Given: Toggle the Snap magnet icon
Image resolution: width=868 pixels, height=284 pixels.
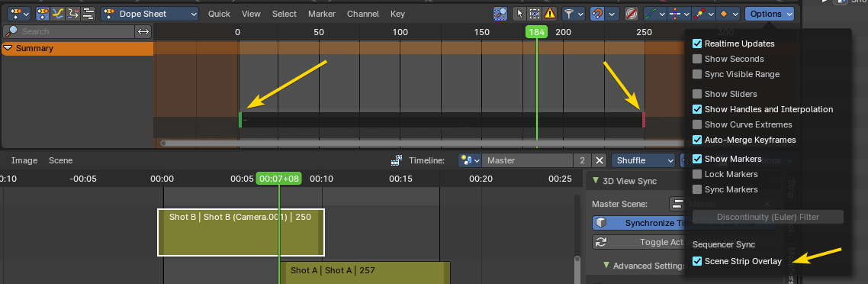Looking at the screenshot, I should point(597,13).
